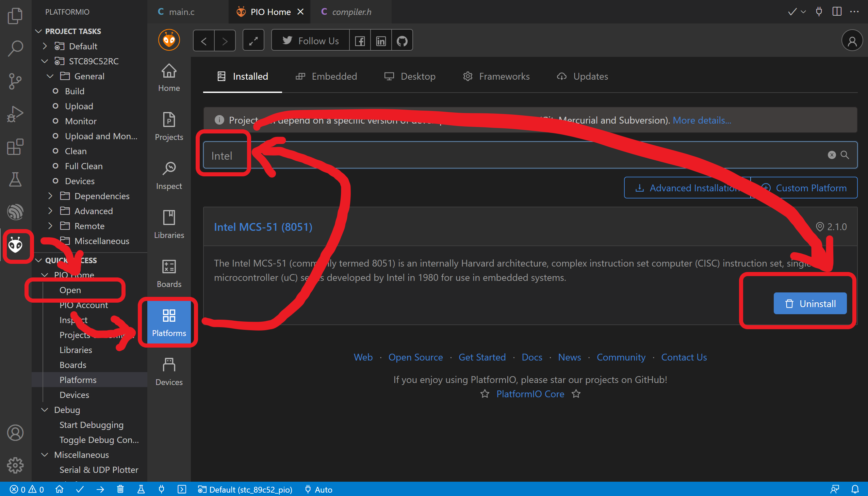
Task: Click status bar PlatformIO Build checkmark
Action: (80, 490)
